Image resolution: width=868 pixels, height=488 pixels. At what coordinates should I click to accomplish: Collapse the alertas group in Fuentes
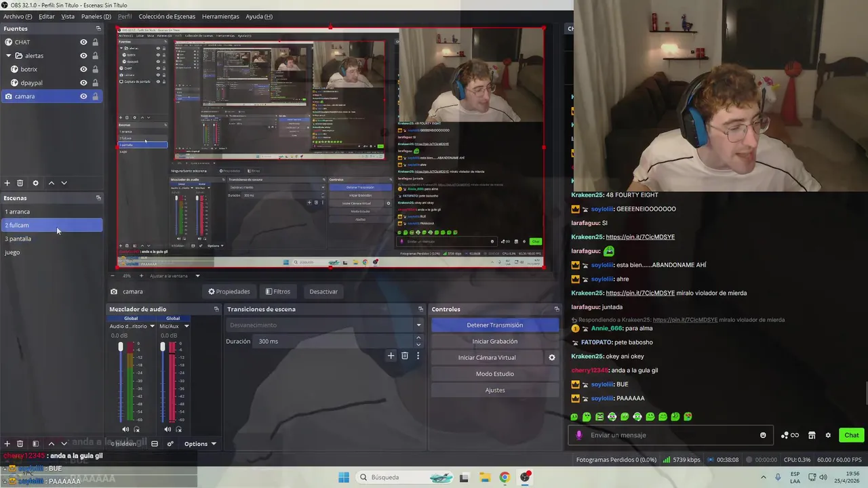(x=8, y=56)
